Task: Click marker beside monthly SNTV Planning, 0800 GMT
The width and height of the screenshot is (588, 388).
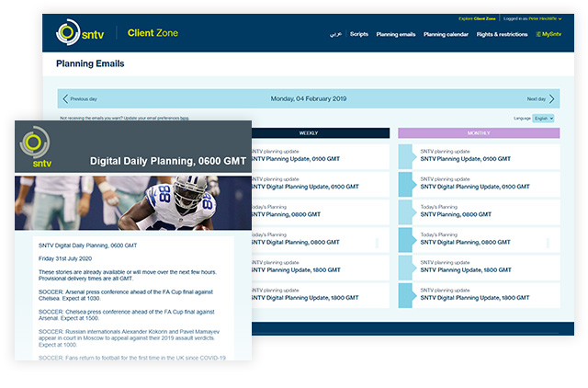Action: coord(405,211)
